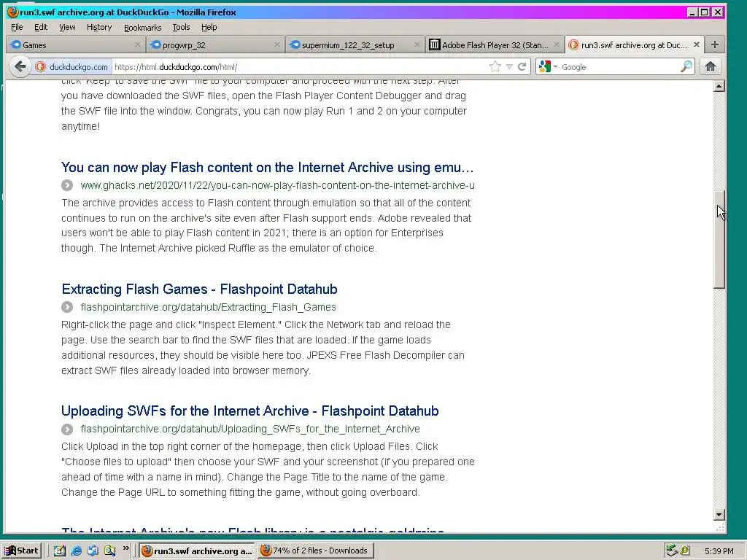This screenshot has height=560, width=747.
Task: Bookmark this page with the star icon
Action: click(495, 66)
